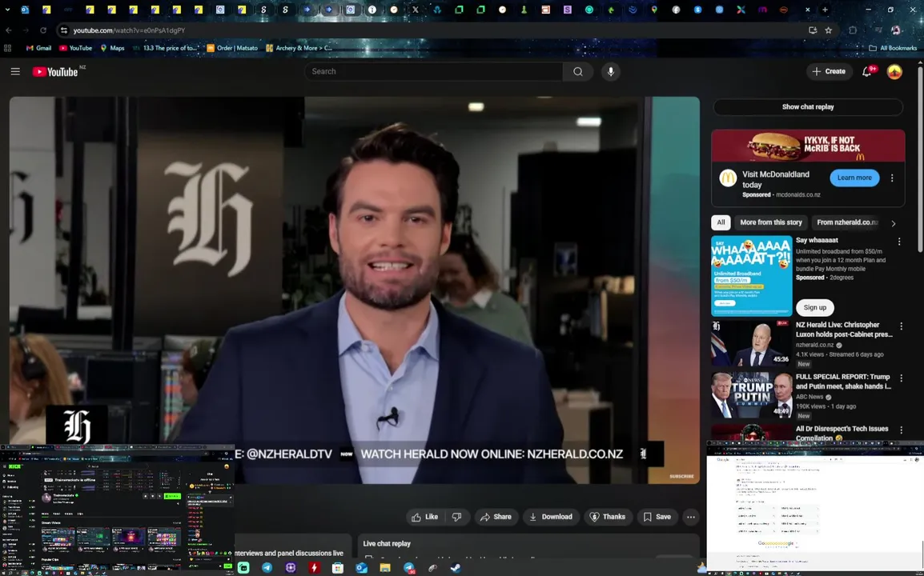Click Show chat replay button

[x=807, y=106]
